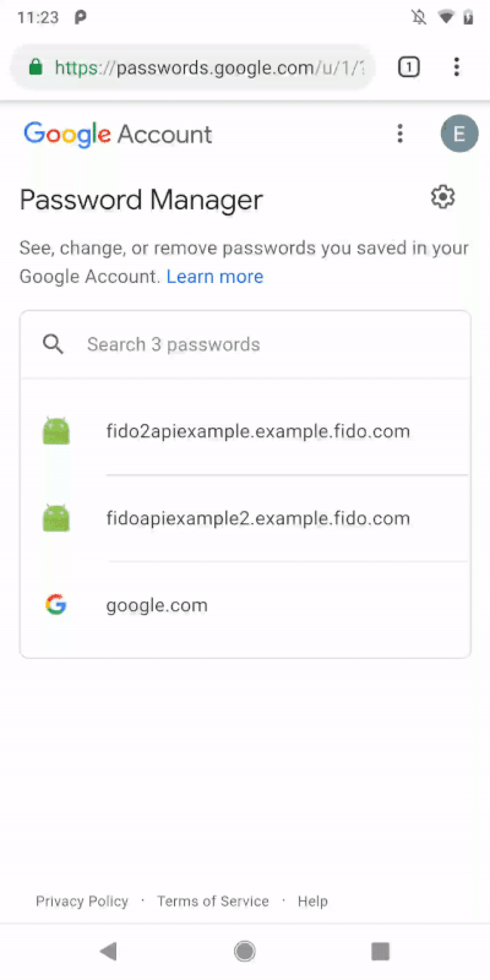Open the Learn more link
The image size is (490, 980).
(215, 276)
